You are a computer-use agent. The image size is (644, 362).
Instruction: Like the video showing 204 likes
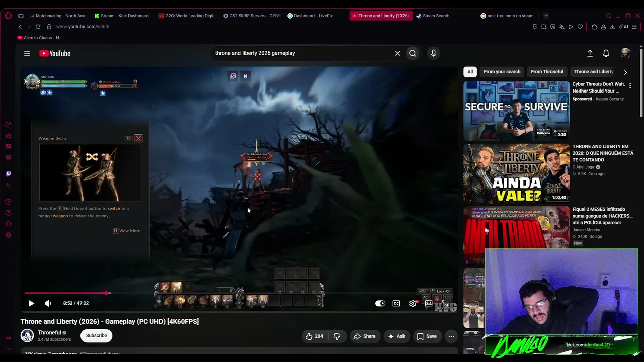pyautogui.click(x=314, y=336)
